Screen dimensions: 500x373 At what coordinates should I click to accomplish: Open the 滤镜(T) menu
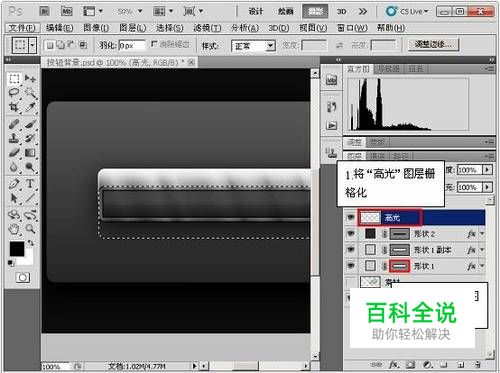[x=207, y=28]
